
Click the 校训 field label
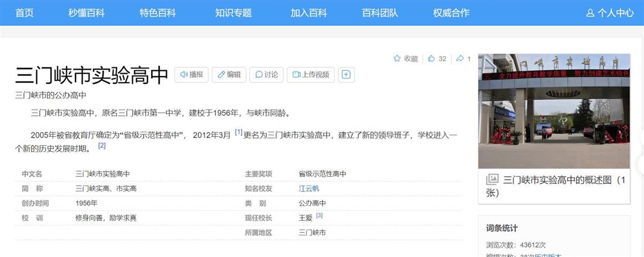(32, 218)
